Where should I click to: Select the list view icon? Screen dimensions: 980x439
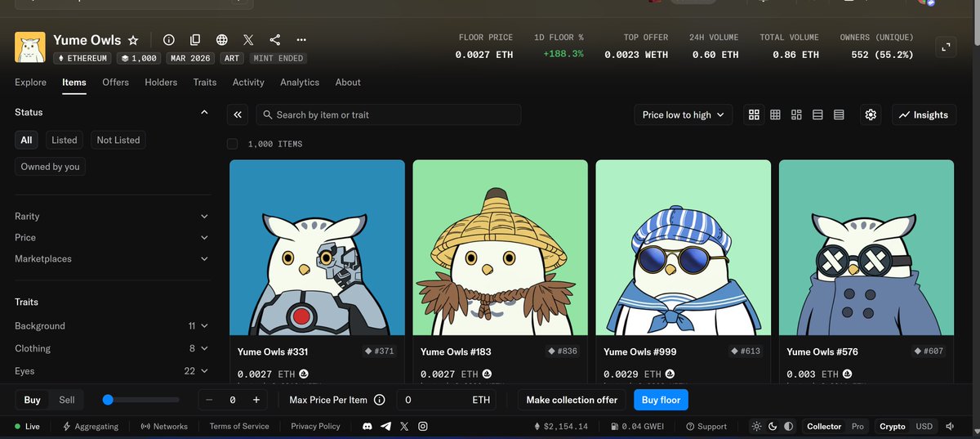coord(818,115)
